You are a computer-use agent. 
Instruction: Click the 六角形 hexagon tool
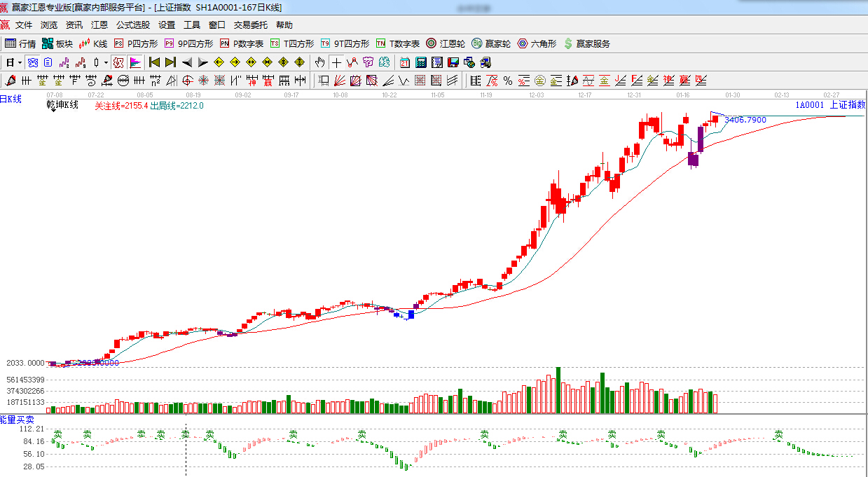tap(537, 43)
